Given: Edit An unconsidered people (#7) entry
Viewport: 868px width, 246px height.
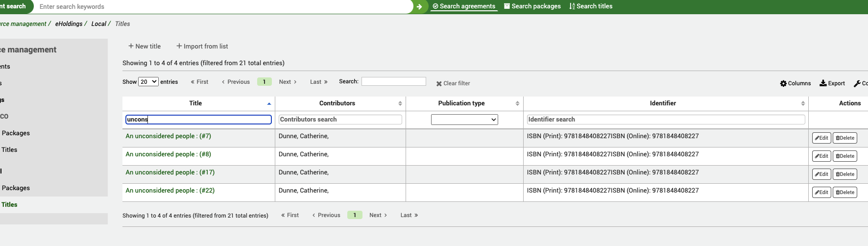Looking at the screenshot, I should pos(821,138).
